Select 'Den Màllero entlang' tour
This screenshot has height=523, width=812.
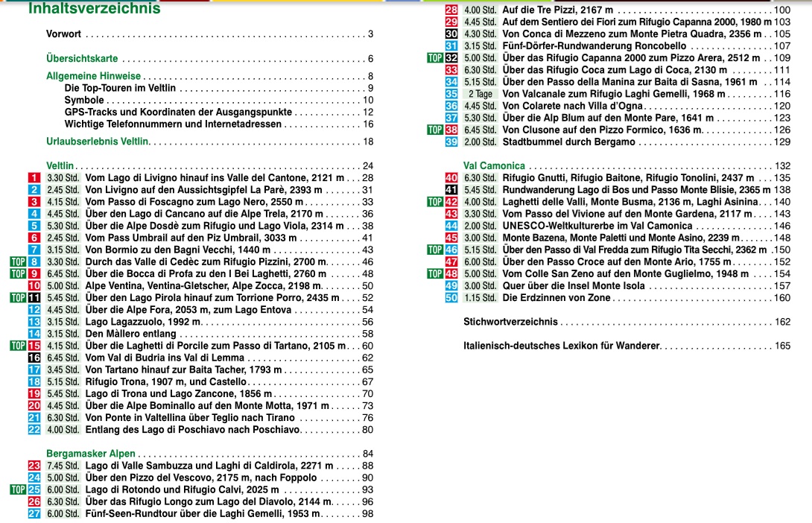point(130,334)
